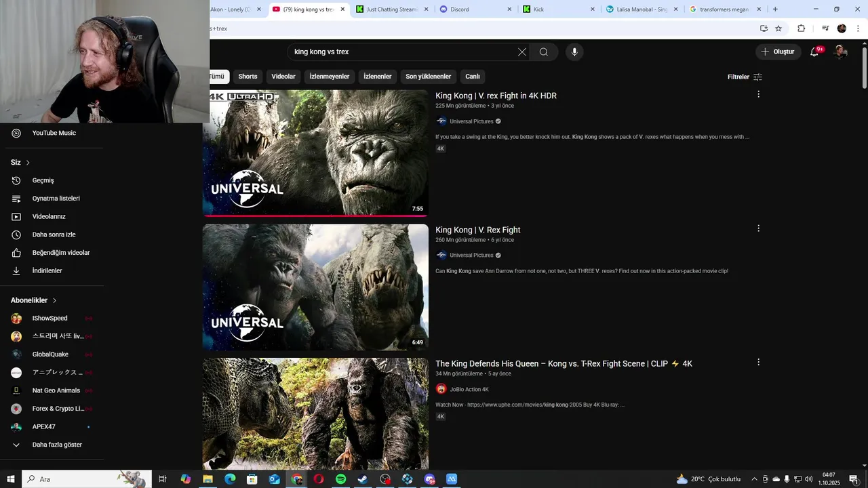The image size is (868, 488).
Task: Select the Shorts filter chip
Action: [x=248, y=77]
